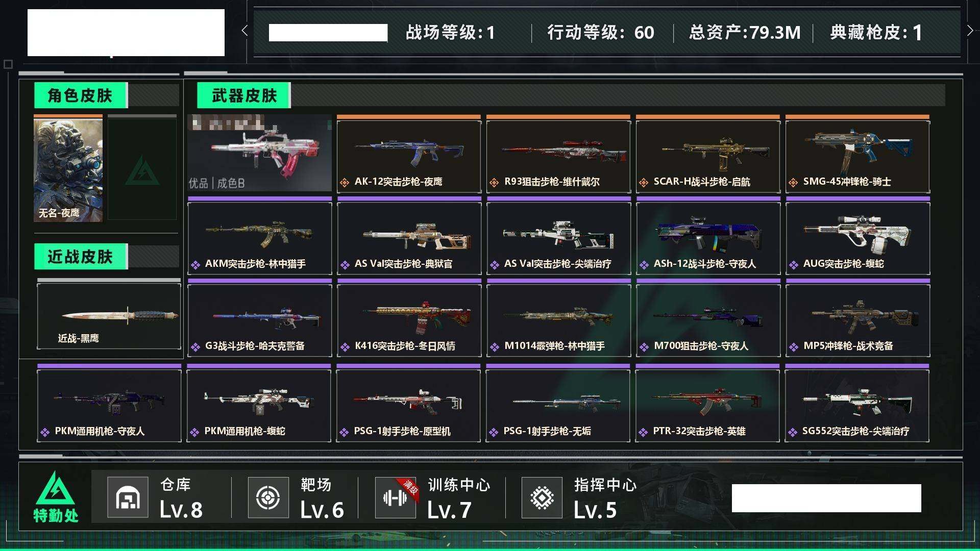Click the training center (训练中心) dumbbell icon

point(395,497)
